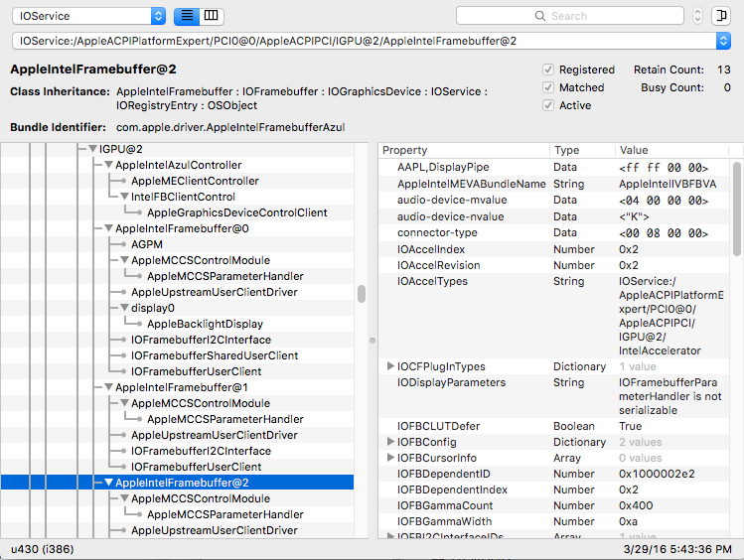Click the 3/29/16 5:43:36 PM timestamp
The height and width of the screenshot is (560, 744).
point(677,549)
